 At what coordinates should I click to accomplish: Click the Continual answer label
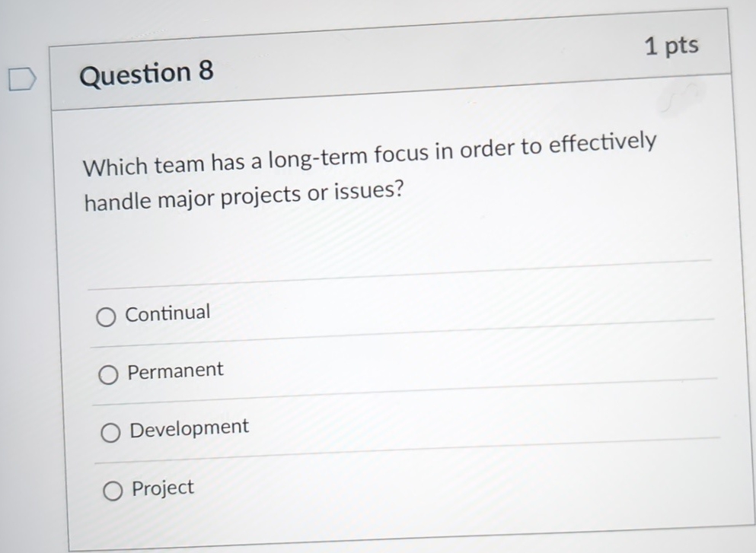(x=168, y=311)
